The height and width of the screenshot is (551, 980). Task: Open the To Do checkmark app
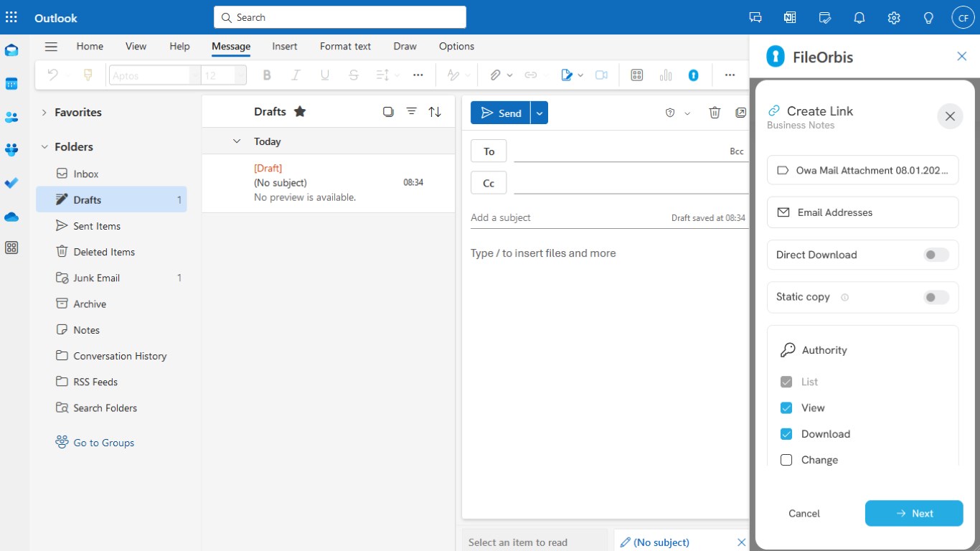[11, 183]
